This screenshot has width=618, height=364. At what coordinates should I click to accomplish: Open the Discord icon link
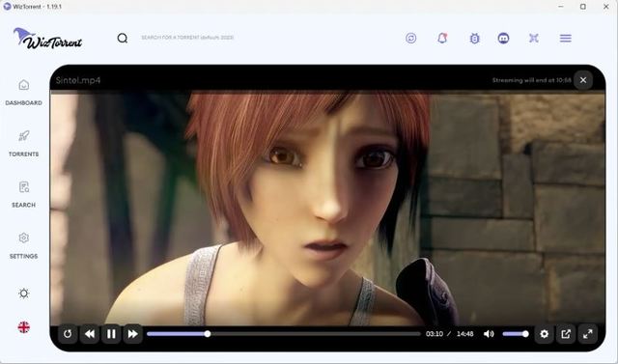coord(503,39)
